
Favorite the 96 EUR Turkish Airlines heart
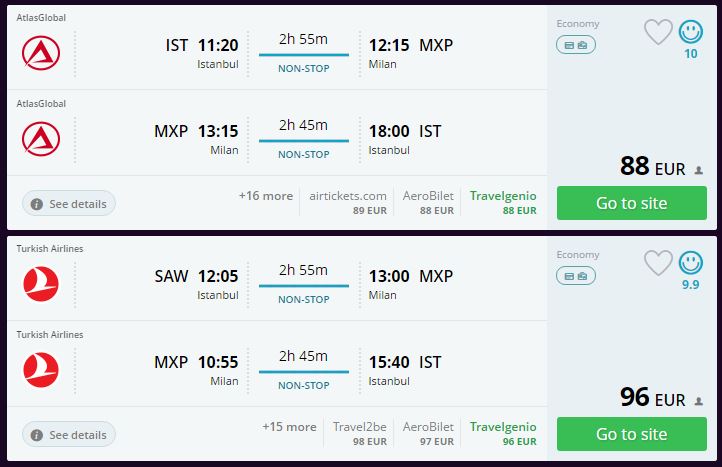click(658, 263)
